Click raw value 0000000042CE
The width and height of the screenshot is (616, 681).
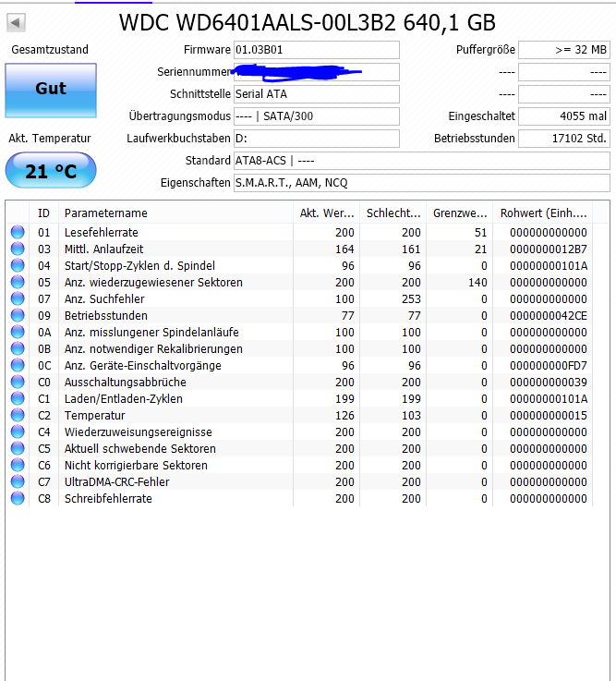549,316
